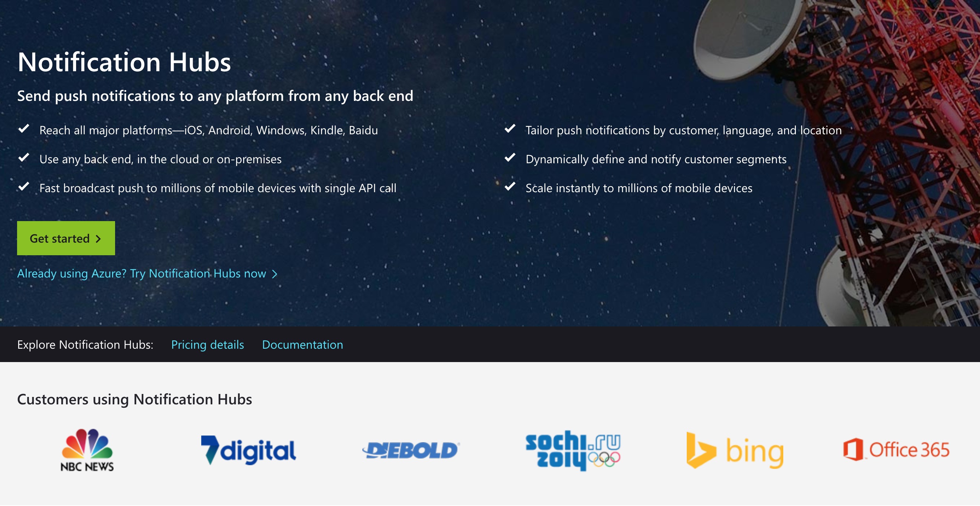This screenshot has height=506, width=980.
Task: Click arrow chevron in Get started button
Action: tap(98, 239)
